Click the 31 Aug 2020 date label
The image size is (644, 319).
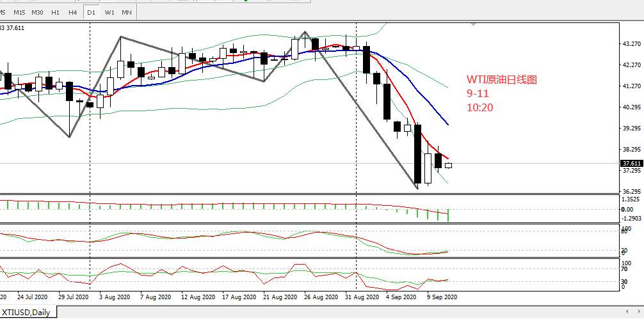coord(362,297)
